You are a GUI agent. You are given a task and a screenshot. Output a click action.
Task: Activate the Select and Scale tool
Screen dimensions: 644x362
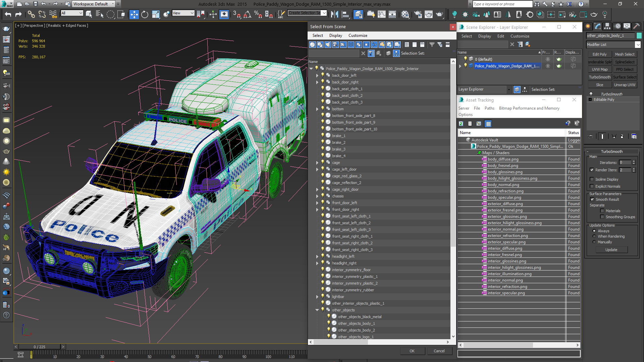point(155,14)
